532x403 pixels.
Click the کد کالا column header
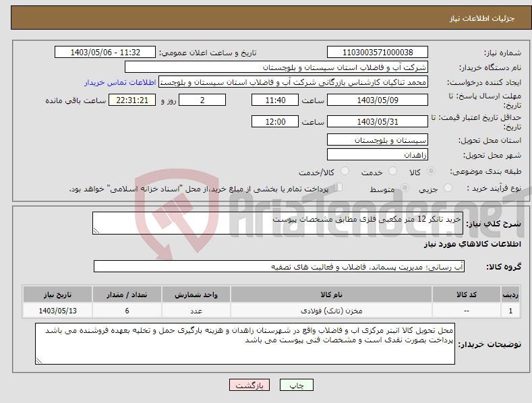(x=467, y=294)
